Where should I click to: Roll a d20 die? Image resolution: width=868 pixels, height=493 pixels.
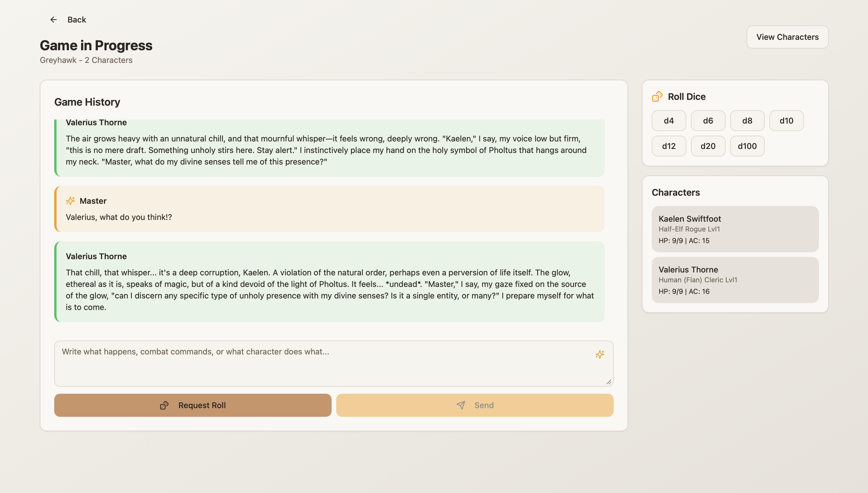708,146
